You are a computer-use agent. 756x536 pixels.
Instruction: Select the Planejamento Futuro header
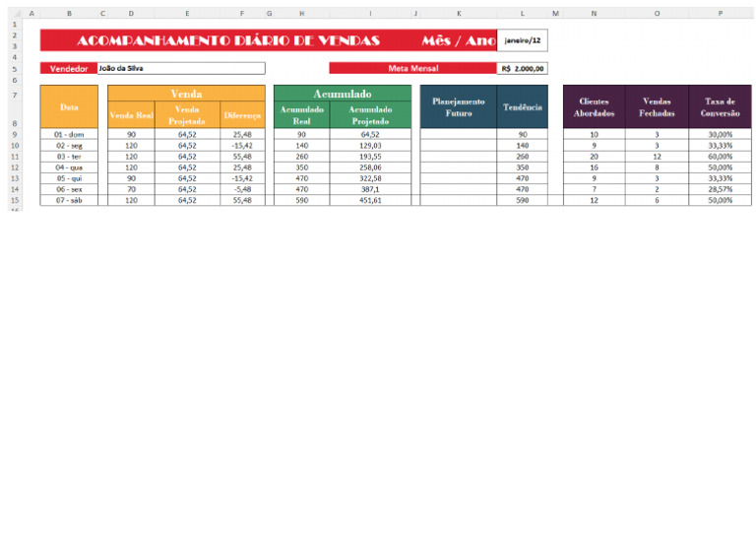click(x=459, y=107)
